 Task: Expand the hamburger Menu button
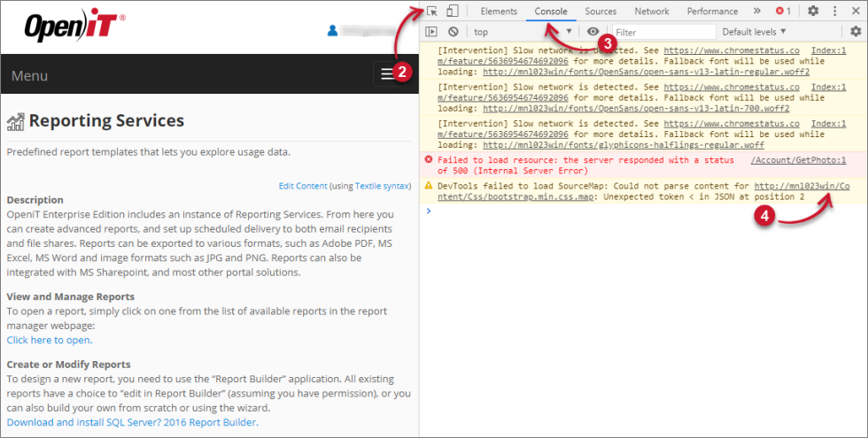coord(389,74)
